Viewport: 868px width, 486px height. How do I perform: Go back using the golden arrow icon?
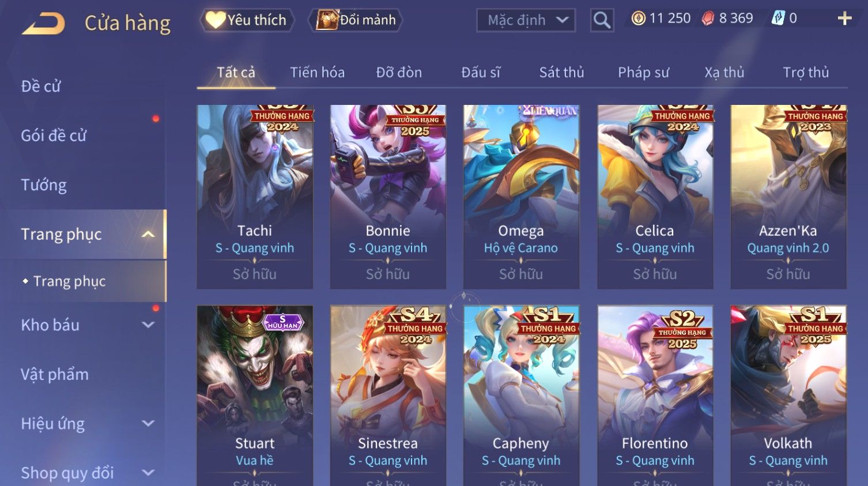pos(43,23)
